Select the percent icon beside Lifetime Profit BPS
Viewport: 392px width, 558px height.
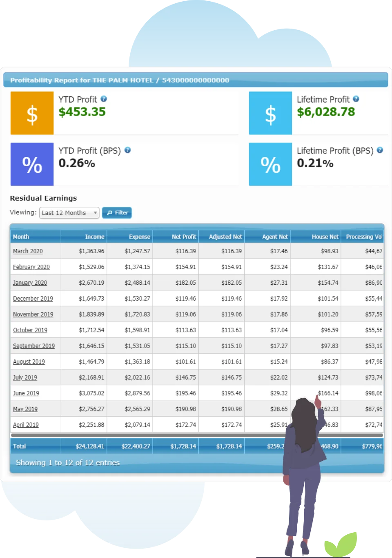tap(270, 164)
